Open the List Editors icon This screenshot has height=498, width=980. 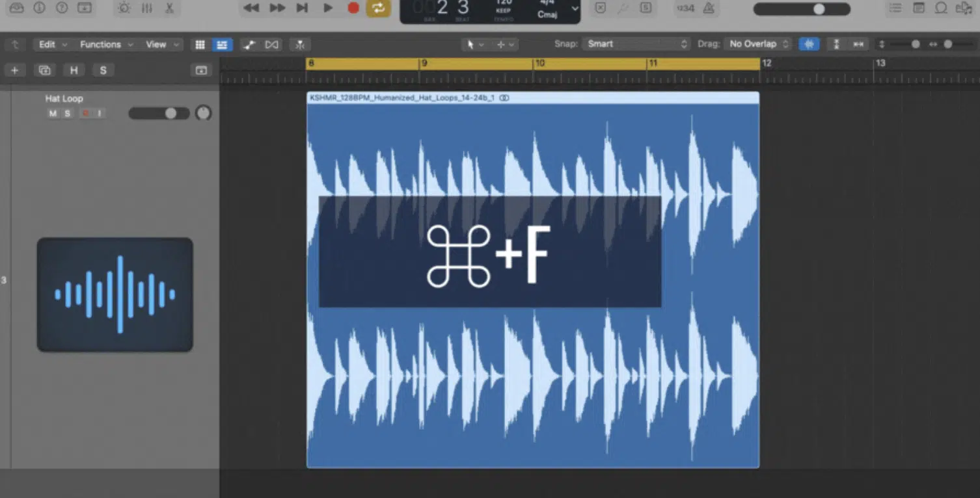(895, 8)
